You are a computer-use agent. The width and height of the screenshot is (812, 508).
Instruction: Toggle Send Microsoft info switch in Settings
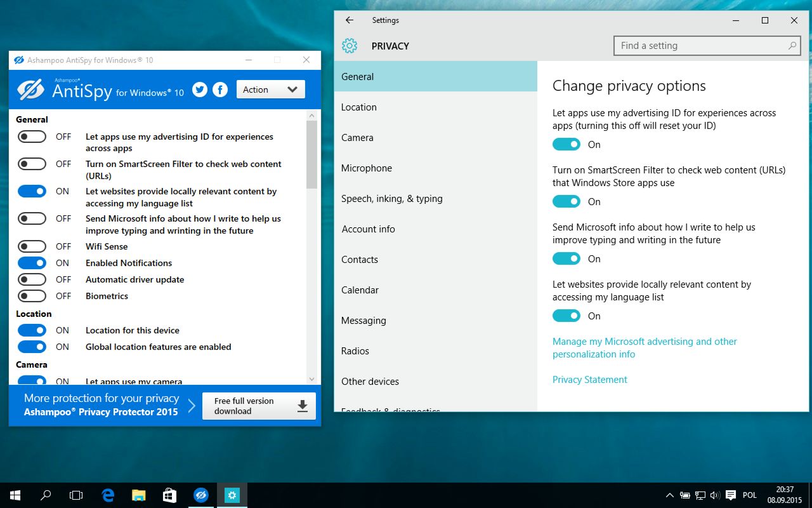pyautogui.click(x=566, y=258)
